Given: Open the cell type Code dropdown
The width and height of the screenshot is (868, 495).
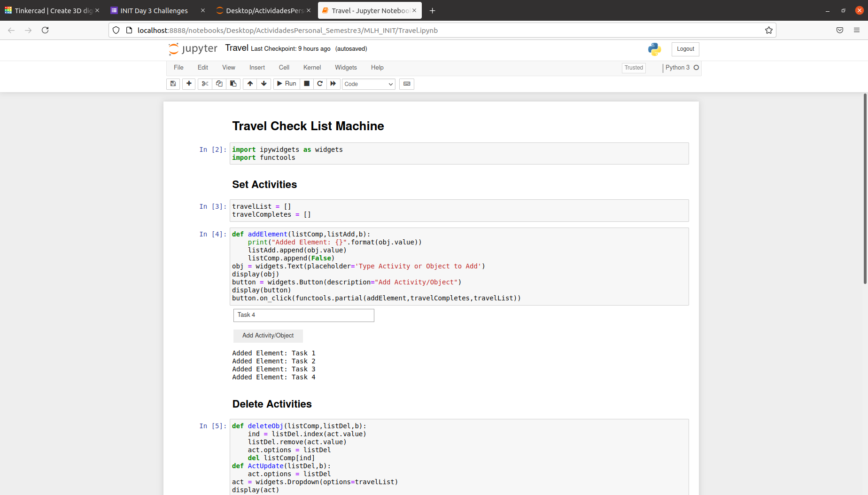Looking at the screenshot, I should 369,84.
